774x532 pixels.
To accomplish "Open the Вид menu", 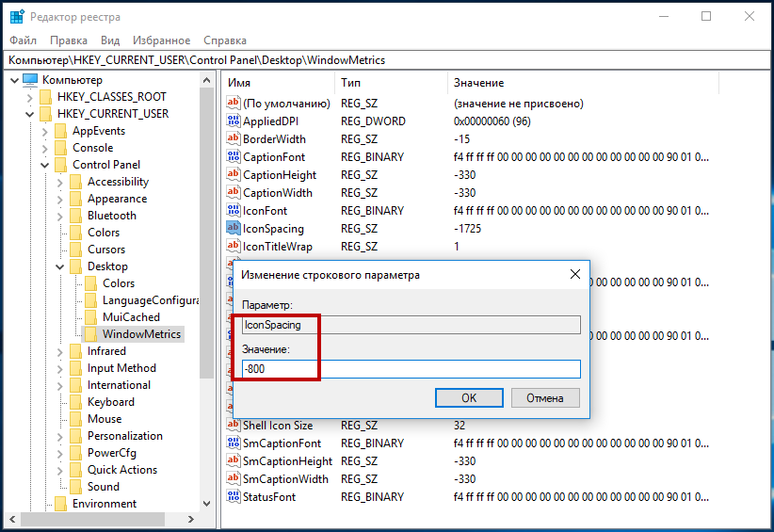I will tap(110, 40).
